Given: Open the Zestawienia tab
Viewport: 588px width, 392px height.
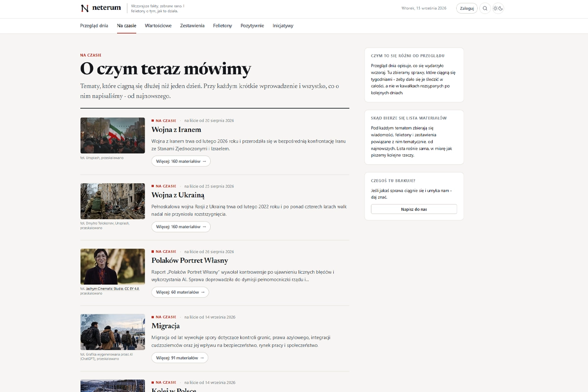Looking at the screenshot, I should (x=192, y=25).
